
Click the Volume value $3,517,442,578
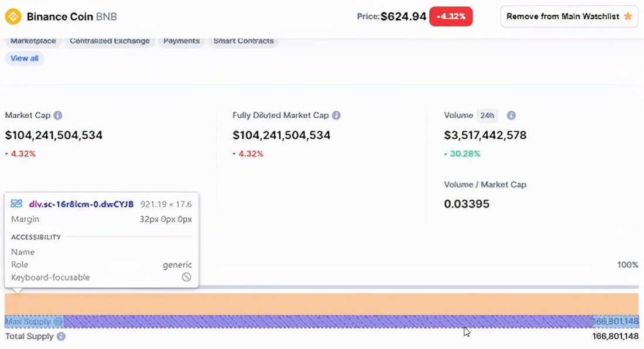[485, 135]
